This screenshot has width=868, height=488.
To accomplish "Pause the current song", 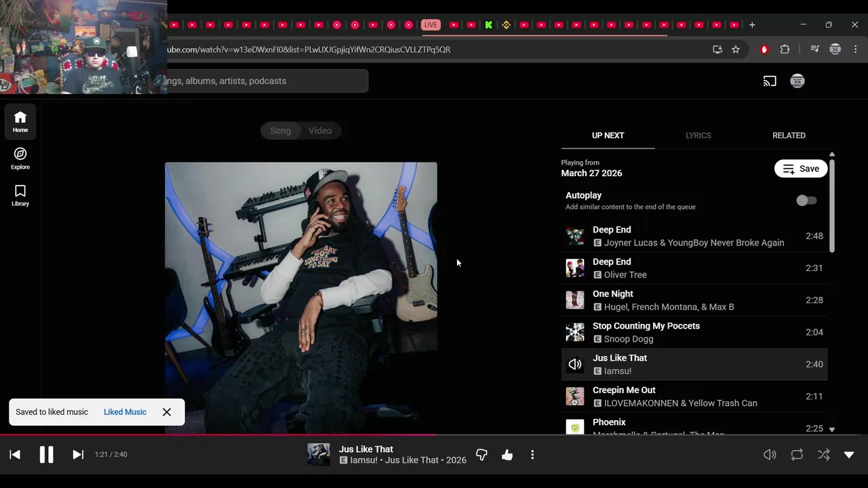I will click(x=46, y=455).
